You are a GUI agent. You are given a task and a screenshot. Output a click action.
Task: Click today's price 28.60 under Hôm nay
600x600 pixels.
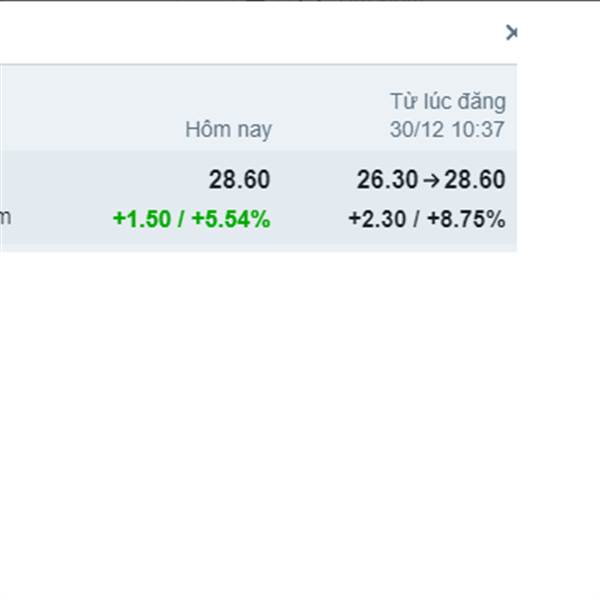240,179
